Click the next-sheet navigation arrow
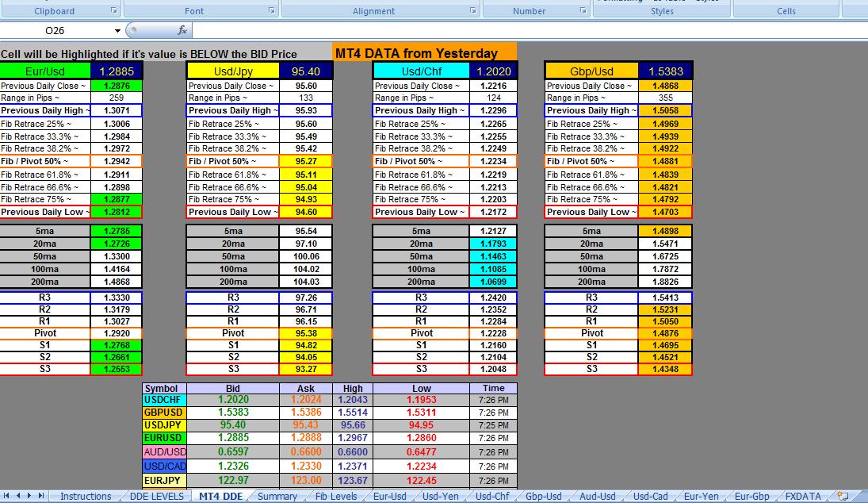 29,496
